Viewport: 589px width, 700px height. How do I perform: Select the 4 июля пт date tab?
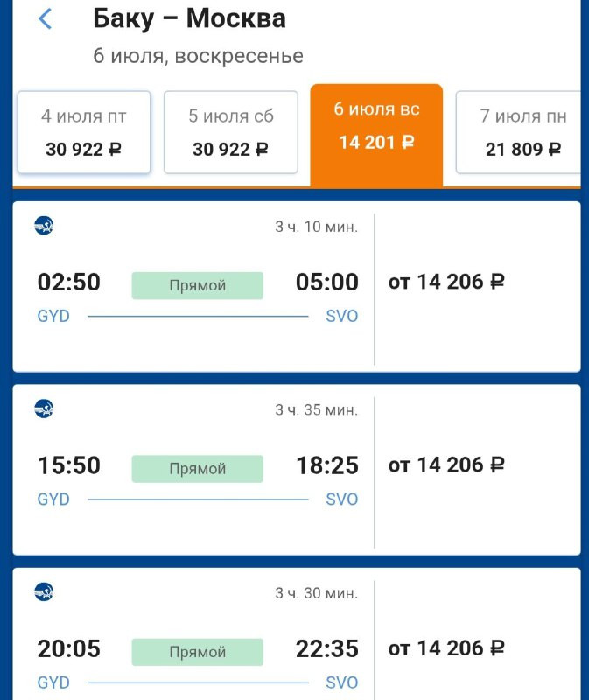(x=84, y=132)
